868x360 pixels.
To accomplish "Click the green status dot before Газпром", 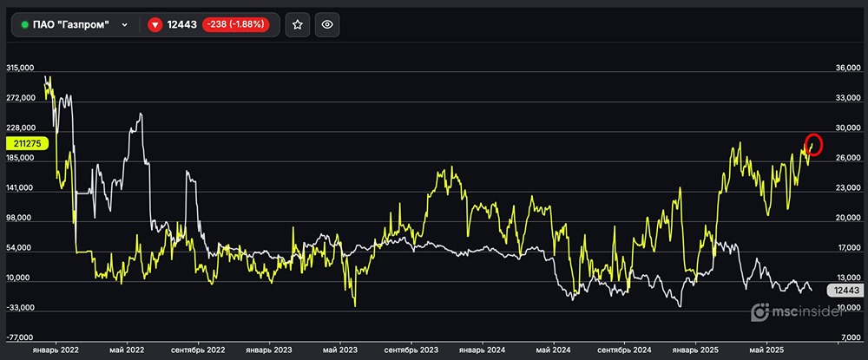I will tap(24, 25).
